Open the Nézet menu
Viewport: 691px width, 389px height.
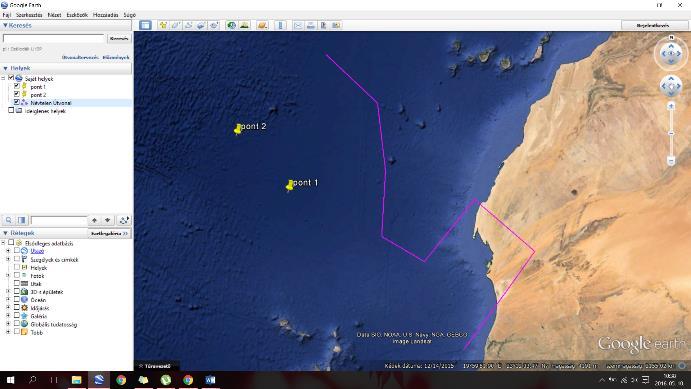click(x=54, y=15)
